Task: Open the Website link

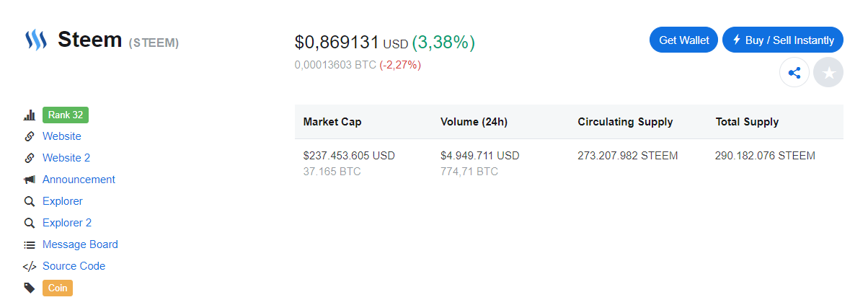Action: click(62, 136)
